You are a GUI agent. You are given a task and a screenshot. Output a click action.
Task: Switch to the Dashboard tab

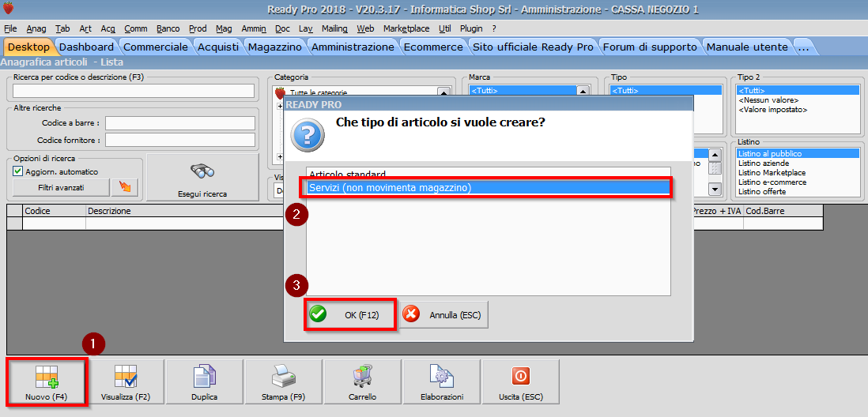point(86,47)
